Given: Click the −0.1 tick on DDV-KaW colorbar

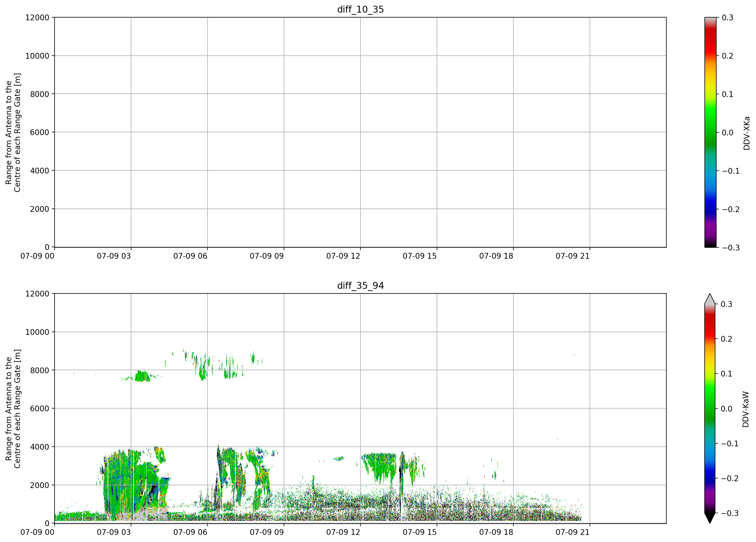Looking at the screenshot, I should click(730, 444).
